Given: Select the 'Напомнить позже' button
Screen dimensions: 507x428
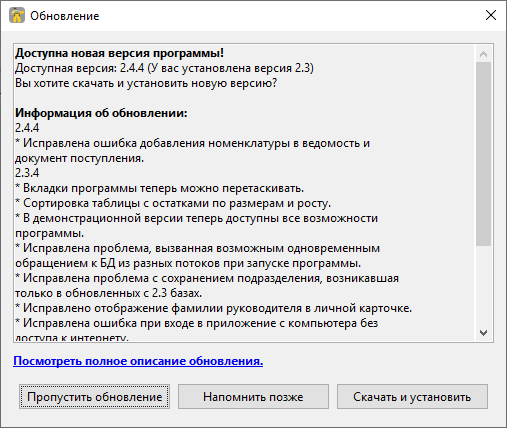Looking at the screenshot, I should (x=253, y=397).
